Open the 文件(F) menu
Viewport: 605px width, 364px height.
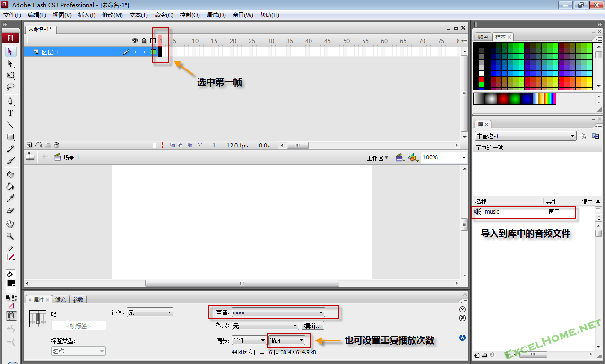tap(12, 15)
